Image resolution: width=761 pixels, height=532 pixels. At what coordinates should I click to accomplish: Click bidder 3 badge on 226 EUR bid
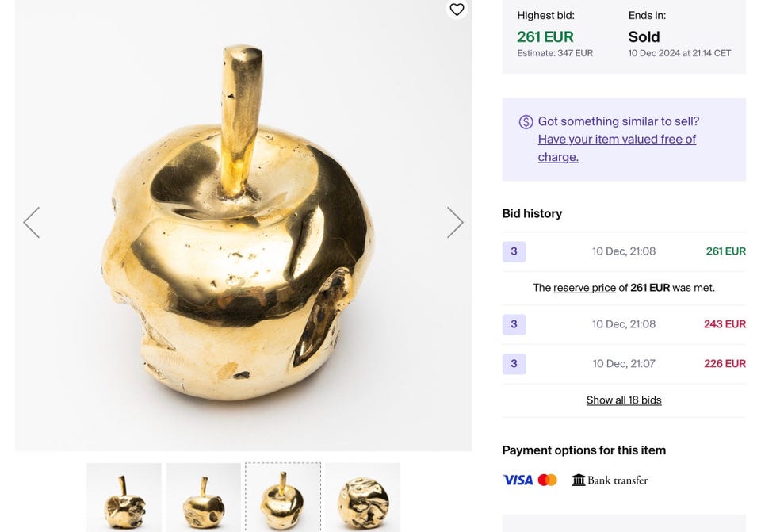(x=514, y=364)
